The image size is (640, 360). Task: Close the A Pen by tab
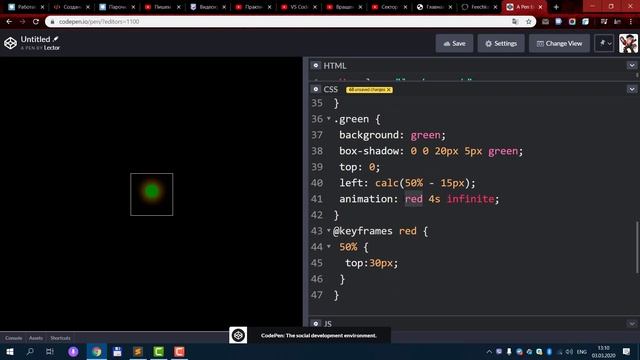point(540,7)
